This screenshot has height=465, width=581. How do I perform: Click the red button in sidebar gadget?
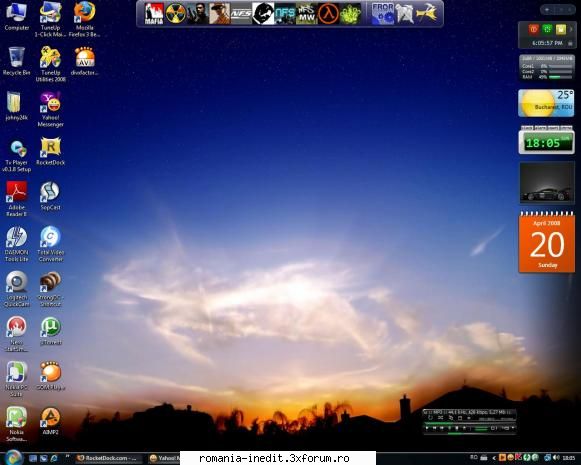point(533,29)
